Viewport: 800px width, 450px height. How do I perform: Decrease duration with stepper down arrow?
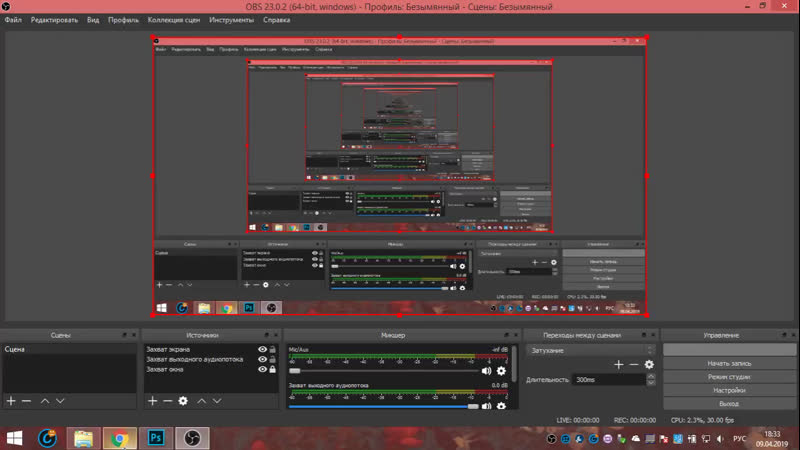pyautogui.click(x=651, y=382)
